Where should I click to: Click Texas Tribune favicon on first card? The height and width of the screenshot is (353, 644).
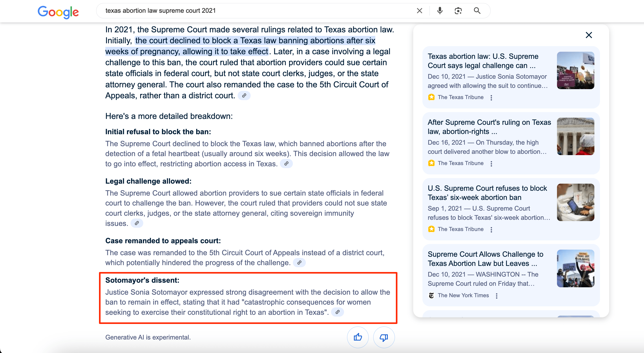point(431,97)
